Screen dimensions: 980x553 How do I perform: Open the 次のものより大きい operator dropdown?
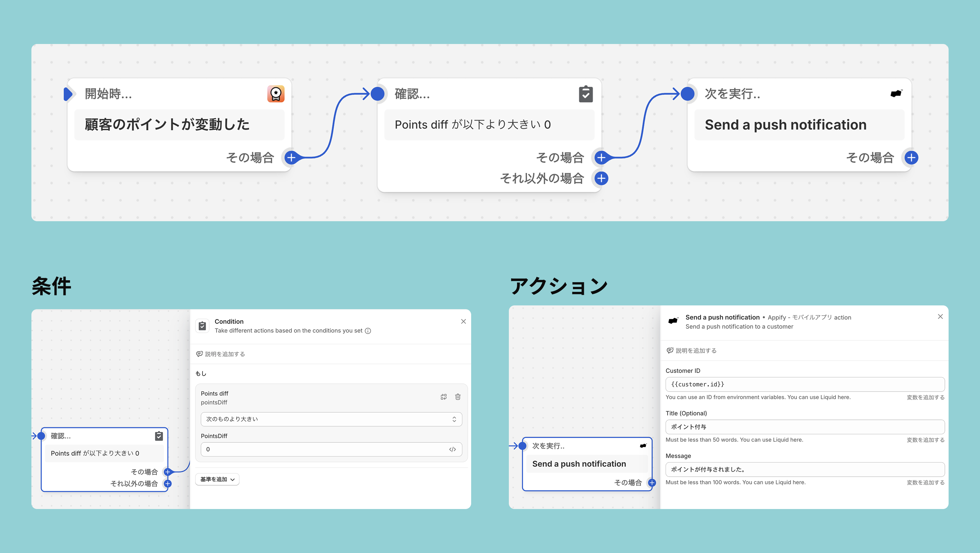click(x=331, y=419)
